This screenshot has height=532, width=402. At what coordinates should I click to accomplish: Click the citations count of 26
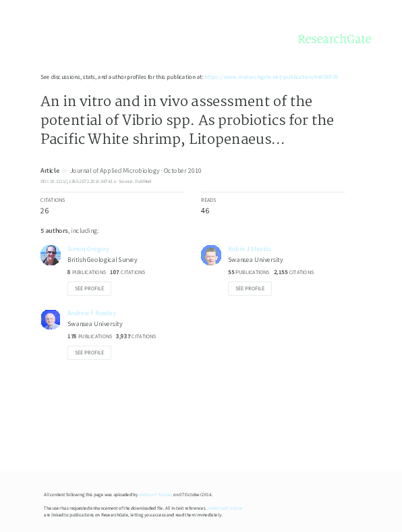point(45,211)
